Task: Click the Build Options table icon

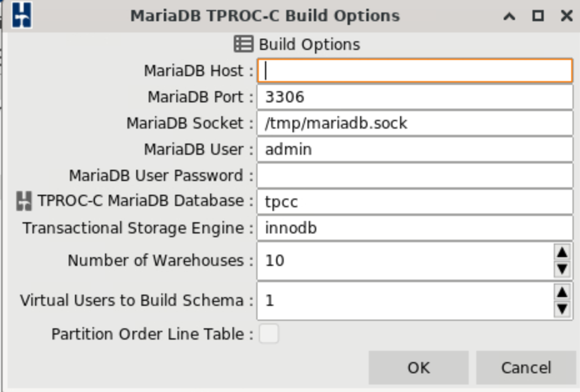Action: point(243,44)
